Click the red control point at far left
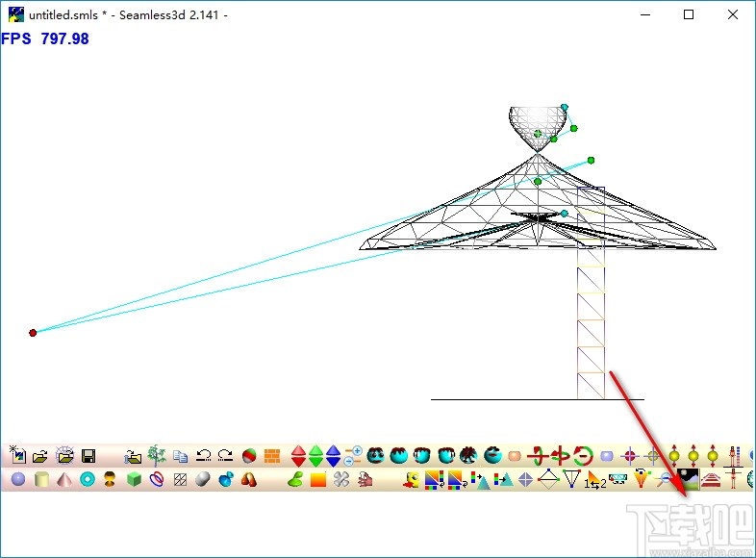Screen dimensions: 756x558 coord(33,333)
